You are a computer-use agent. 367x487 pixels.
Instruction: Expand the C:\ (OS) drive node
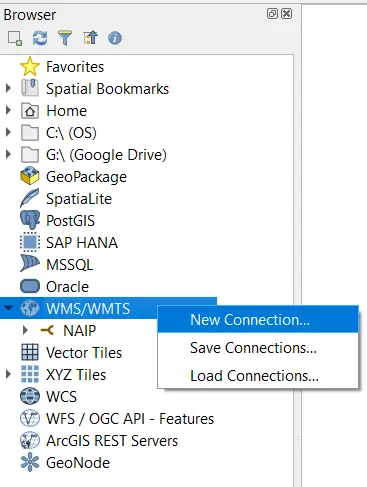click(x=9, y=132)
